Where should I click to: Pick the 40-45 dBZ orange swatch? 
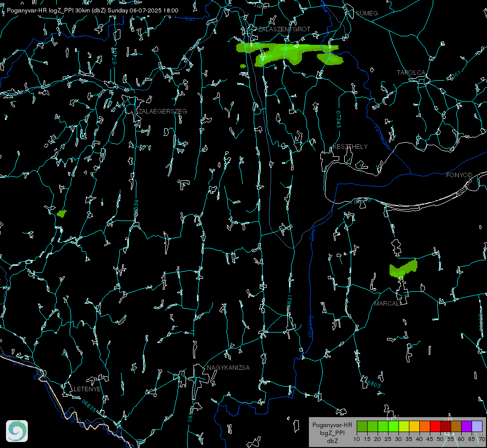(x=425, y=427)
